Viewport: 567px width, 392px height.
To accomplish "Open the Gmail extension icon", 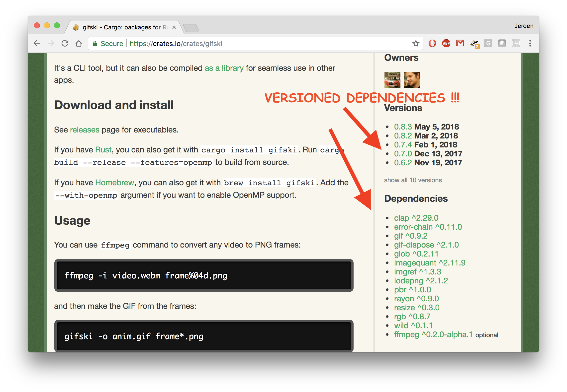I will (460, 44).
